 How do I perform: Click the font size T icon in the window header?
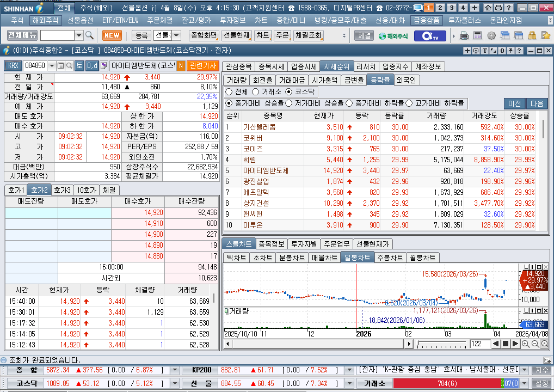(x=485, y=51)
